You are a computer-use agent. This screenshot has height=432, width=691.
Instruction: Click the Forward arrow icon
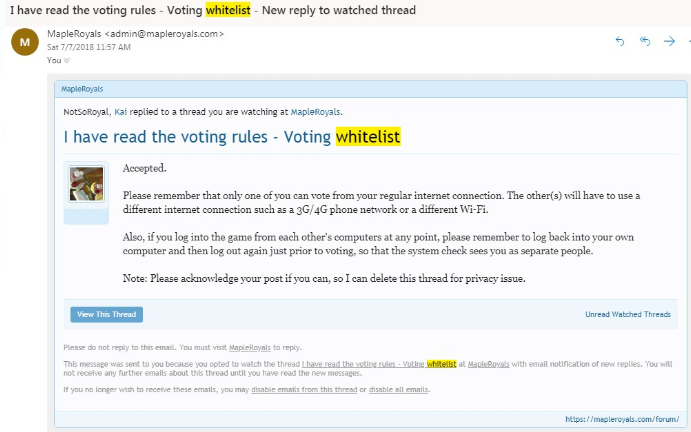point(669,41)
